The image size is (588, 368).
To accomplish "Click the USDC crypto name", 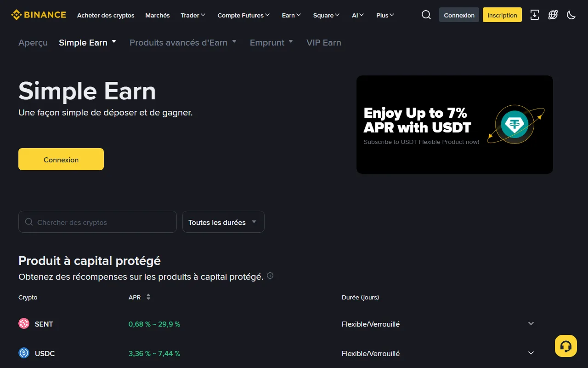I will point(45,353).
